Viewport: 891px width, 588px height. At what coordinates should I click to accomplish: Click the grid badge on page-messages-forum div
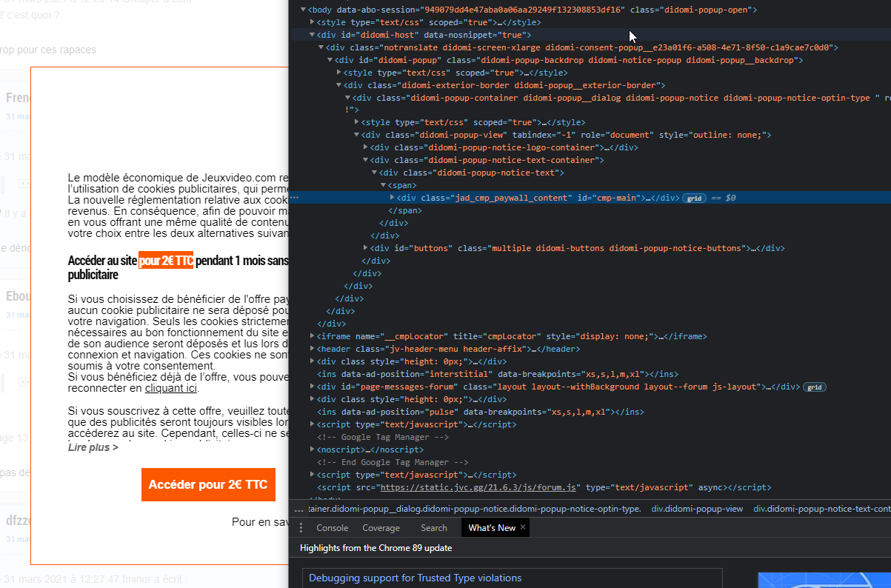click(x=815, y=387)
